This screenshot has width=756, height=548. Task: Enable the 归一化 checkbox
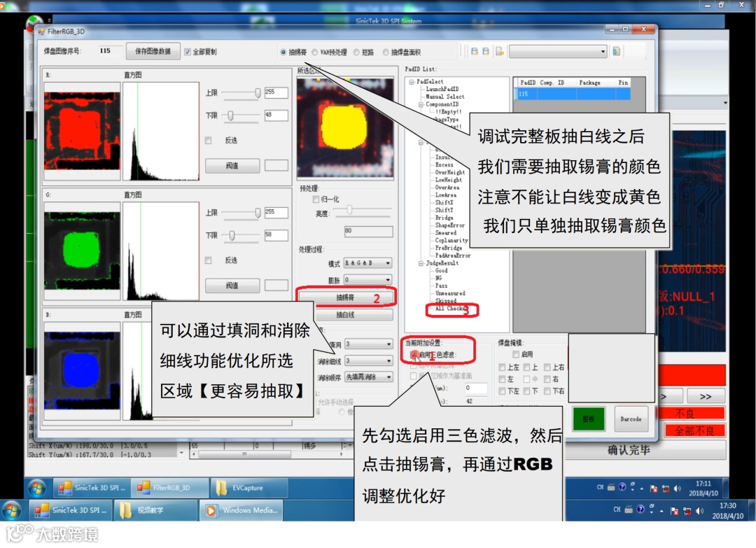coord(316,199)
